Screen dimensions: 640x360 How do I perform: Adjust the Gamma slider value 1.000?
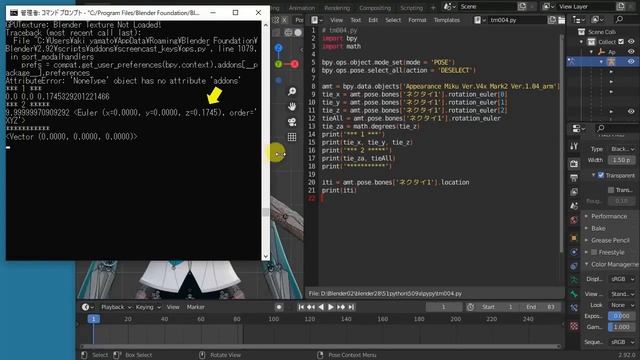(x=621, y=327)
